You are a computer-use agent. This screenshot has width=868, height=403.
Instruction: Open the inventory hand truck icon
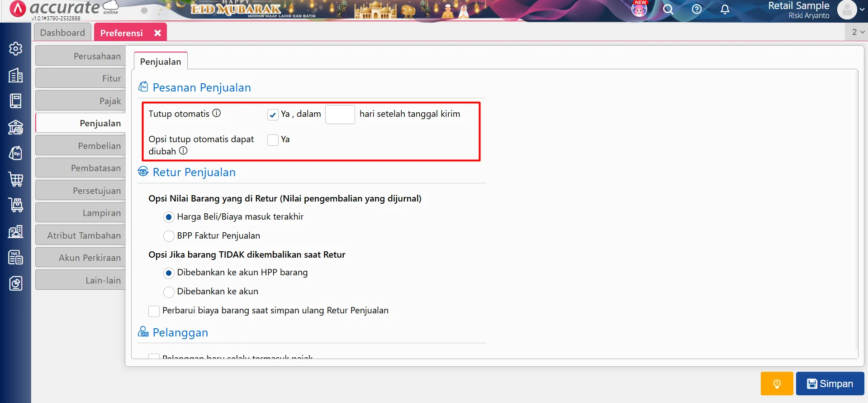coord(16,205)
